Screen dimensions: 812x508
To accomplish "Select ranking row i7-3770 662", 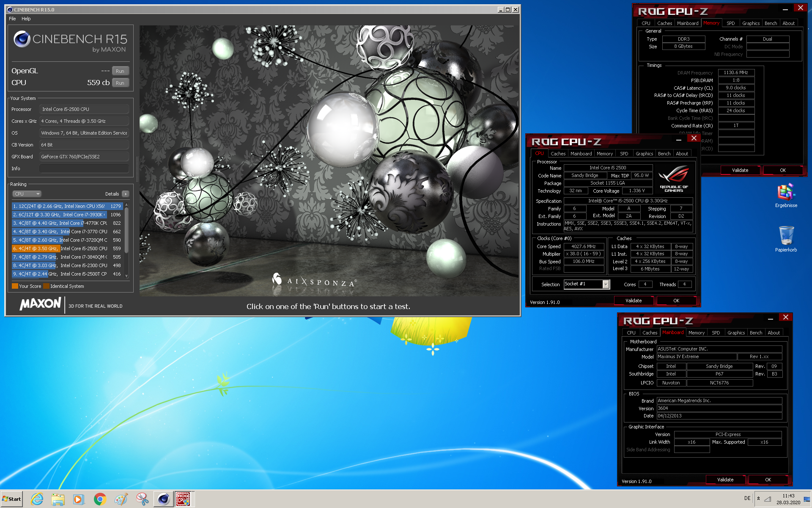I will pos(67,232).
